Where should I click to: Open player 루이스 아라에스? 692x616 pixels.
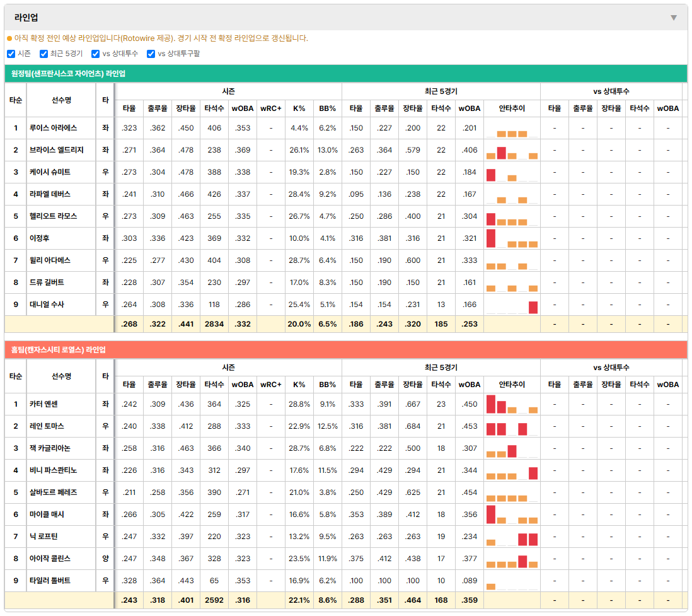pos(54,128)
